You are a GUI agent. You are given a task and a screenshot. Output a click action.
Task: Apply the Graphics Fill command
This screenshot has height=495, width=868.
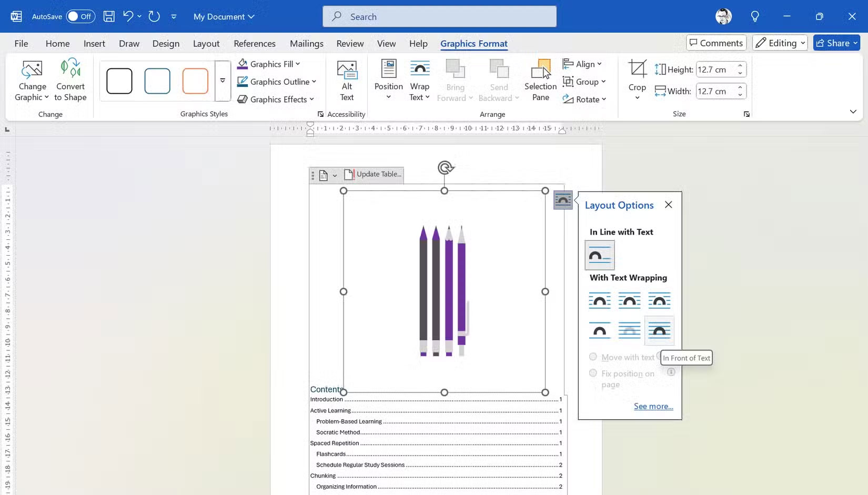tap(268, 64)
